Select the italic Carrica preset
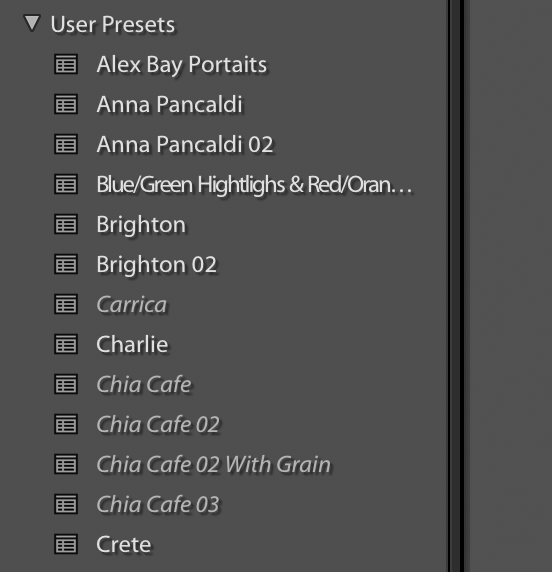 point(132,304)
